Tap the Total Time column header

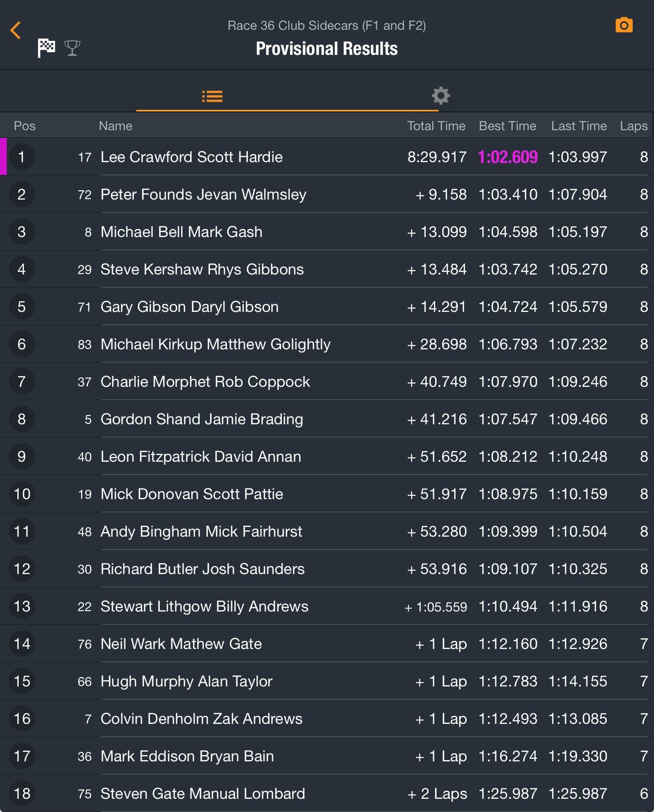436,126
